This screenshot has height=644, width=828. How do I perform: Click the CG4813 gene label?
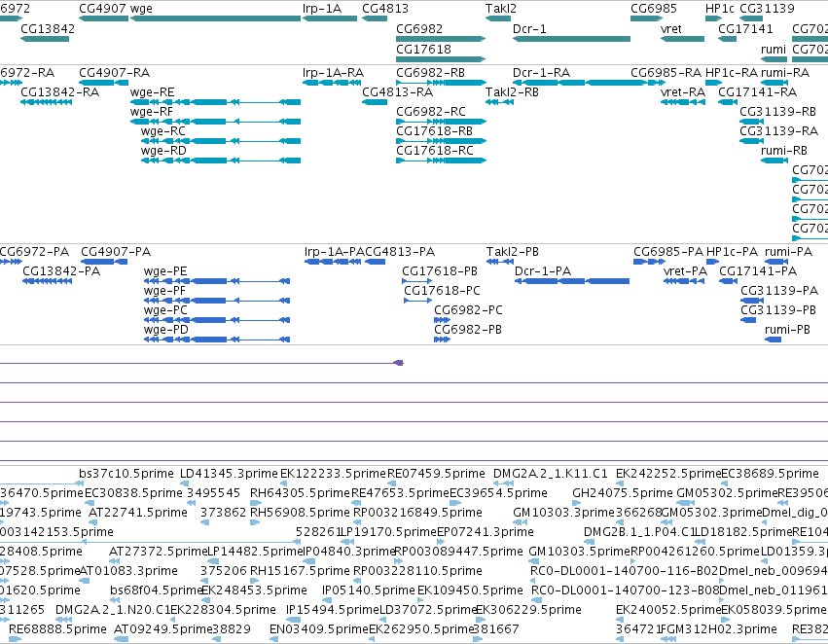[385, 9]
